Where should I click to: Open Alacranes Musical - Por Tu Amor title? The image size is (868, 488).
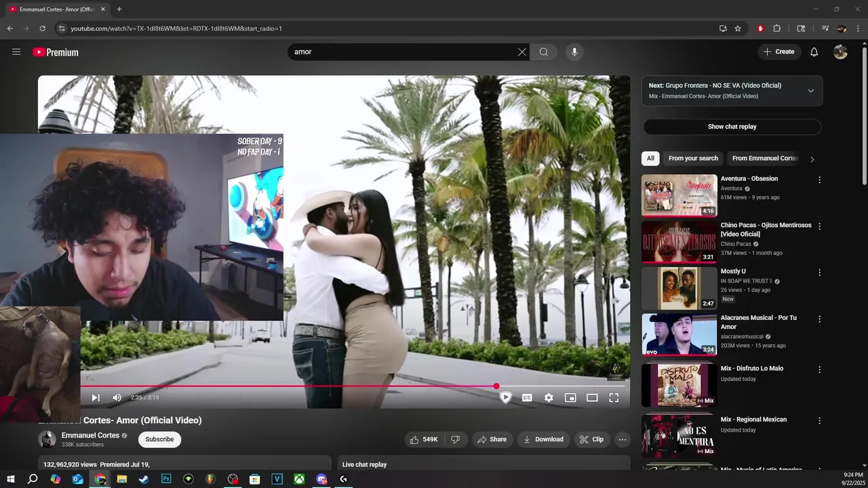[758, 322]
